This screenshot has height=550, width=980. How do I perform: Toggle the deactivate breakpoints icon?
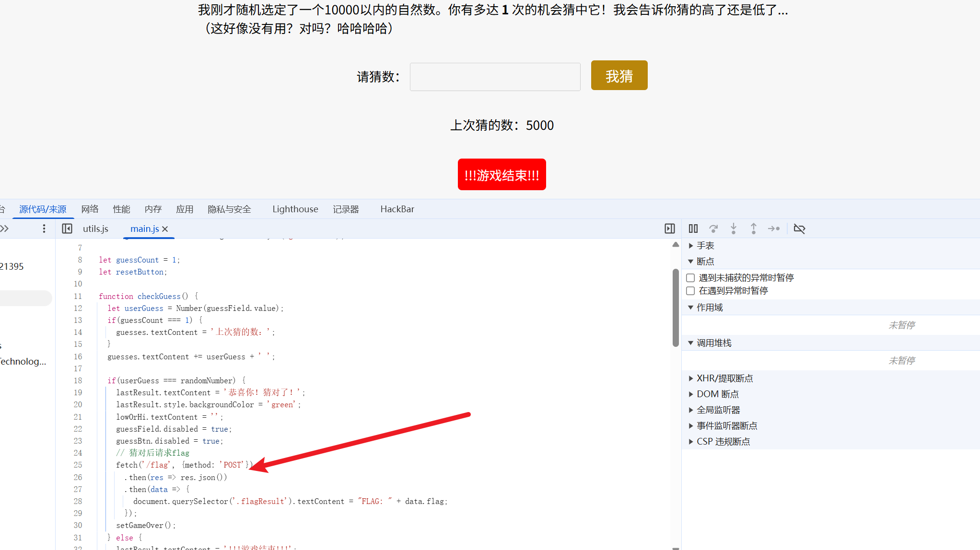pyautogui.click(x=799, y=229)
